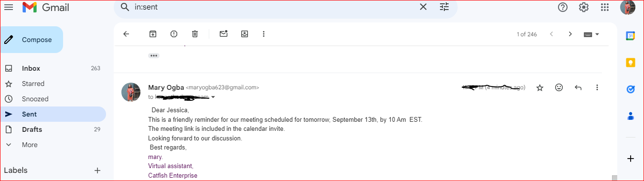Screen dimensions: 644x181
Task: Open input tools keyboard dropdown
Action: click(591, 34)
